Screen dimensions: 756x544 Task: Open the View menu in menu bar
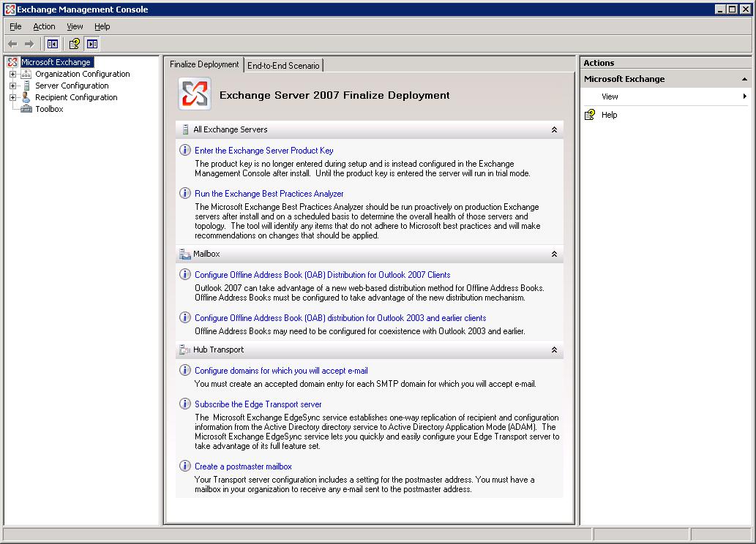(x=75, y=26)
